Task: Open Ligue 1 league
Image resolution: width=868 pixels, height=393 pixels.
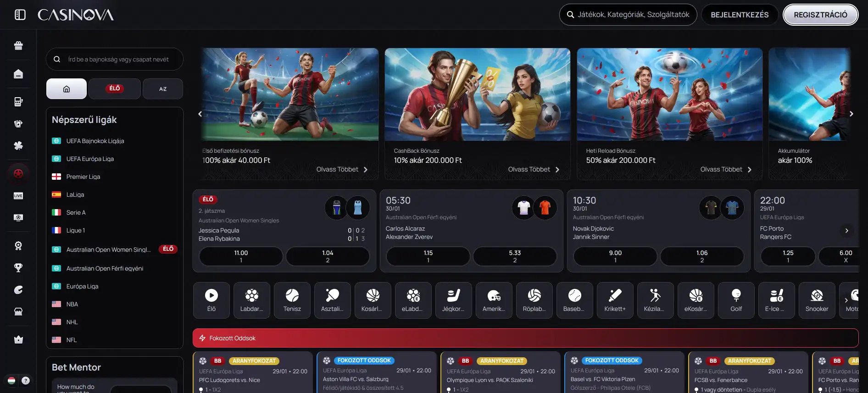Action: pos(115,230)
